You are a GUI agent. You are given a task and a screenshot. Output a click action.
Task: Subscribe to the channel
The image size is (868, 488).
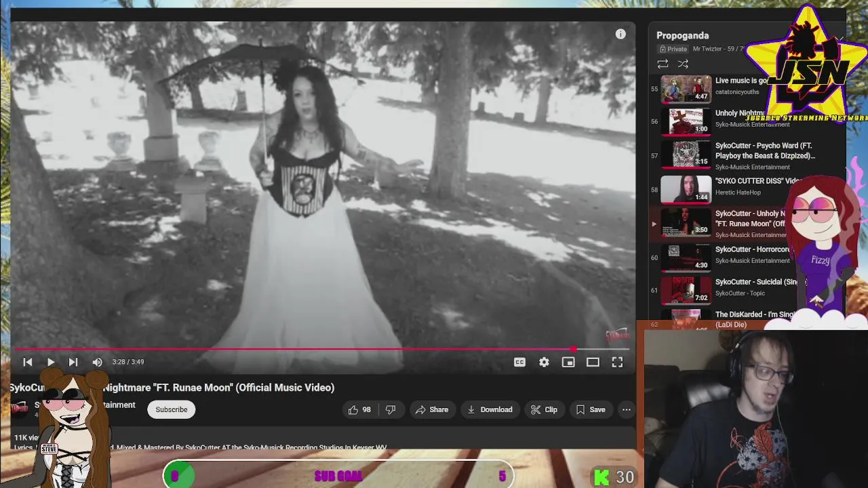tap(172, 409)
